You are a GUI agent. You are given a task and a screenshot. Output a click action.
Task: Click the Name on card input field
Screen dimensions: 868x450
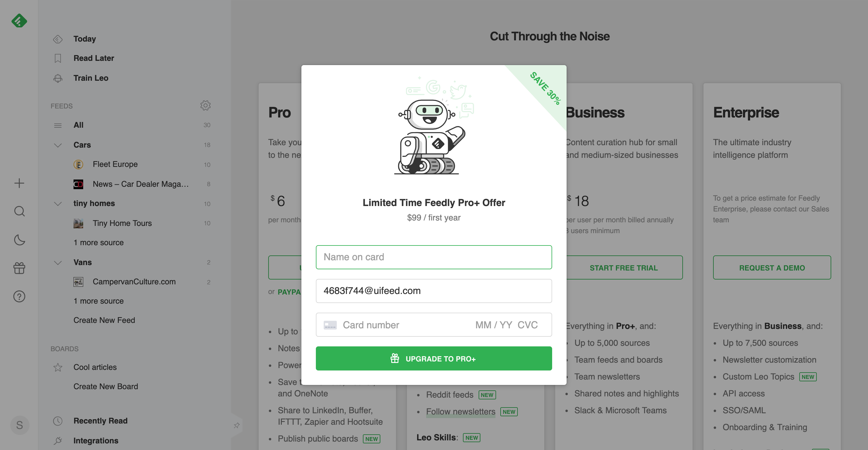coord(434,257)
